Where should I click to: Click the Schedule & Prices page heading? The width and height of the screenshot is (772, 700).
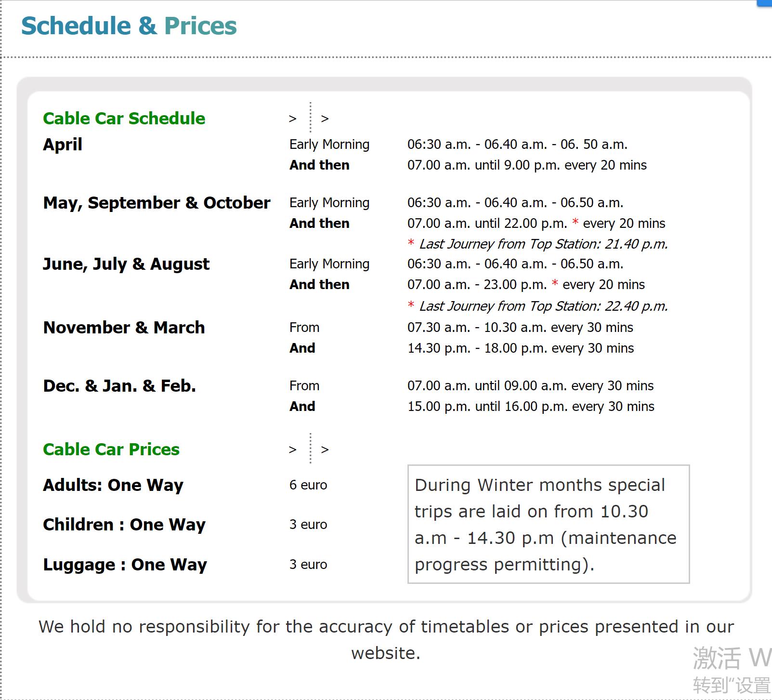[129, 26]
